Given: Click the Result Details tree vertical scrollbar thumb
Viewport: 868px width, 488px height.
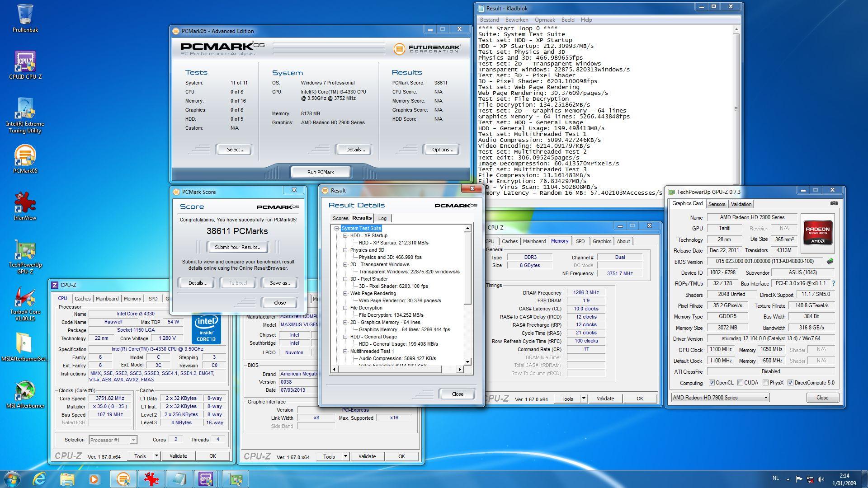Looking at the screenshot, I should click(468, 269).
